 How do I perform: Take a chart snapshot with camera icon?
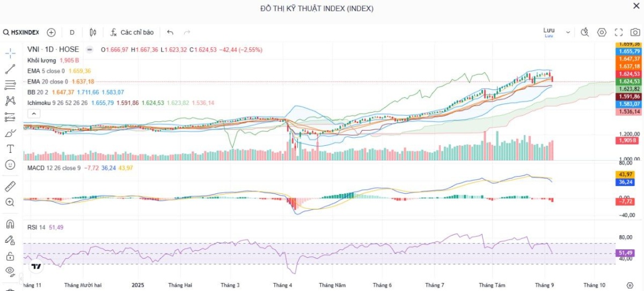pos(635,32)
